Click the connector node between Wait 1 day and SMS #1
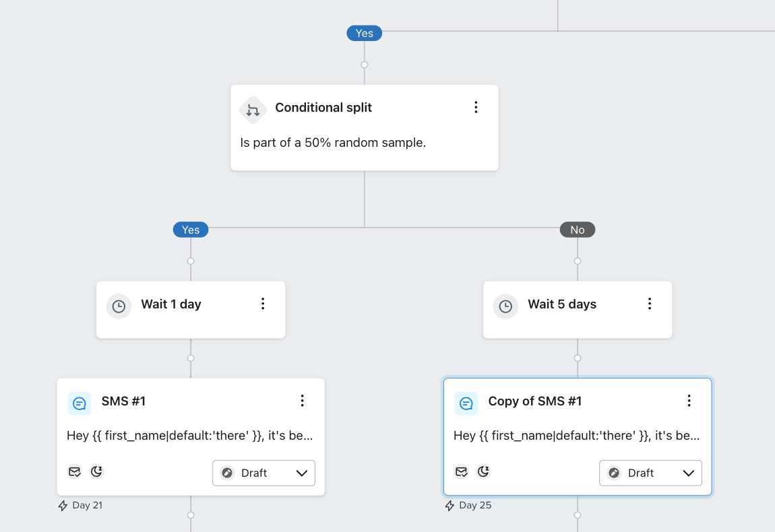Image resolution: width=775 pixels, height=532 pixels. tap(191, 358)
